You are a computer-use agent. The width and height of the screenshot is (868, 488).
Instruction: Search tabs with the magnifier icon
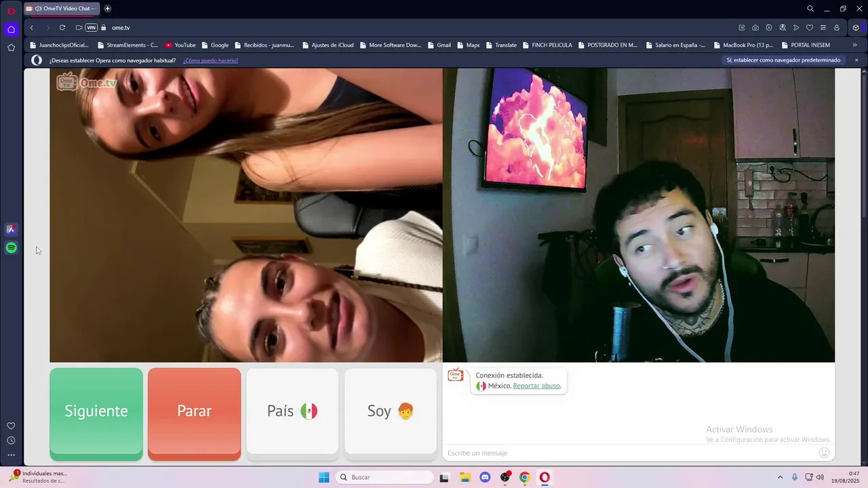[810, 9]
